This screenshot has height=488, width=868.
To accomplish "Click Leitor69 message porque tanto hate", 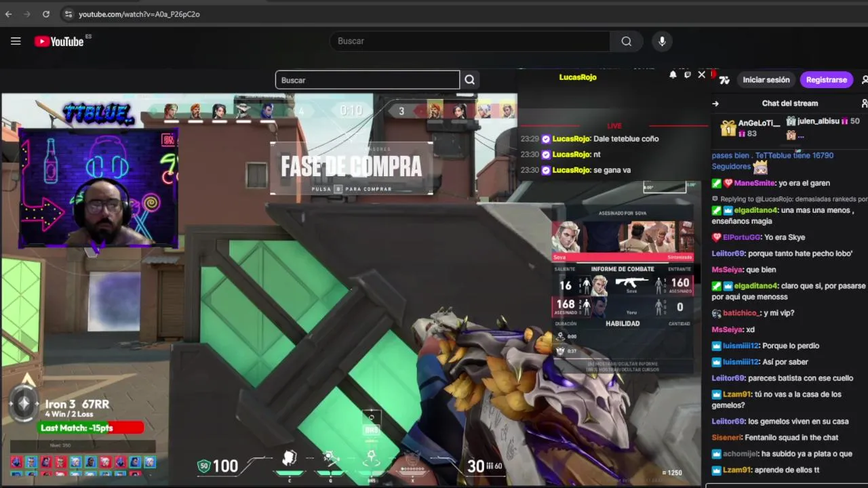I will click(782, 253).
